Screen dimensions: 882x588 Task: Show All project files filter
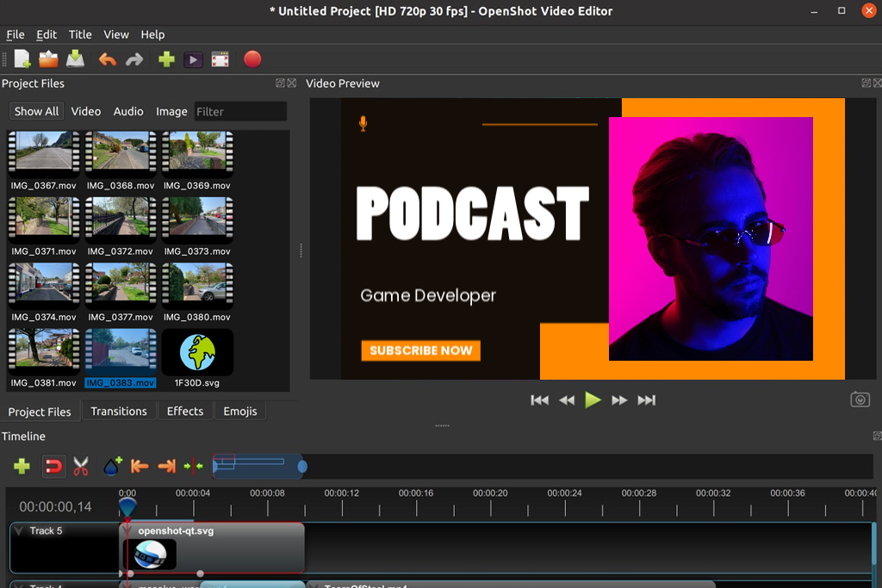pyautogui.click(x=36, y=111)
